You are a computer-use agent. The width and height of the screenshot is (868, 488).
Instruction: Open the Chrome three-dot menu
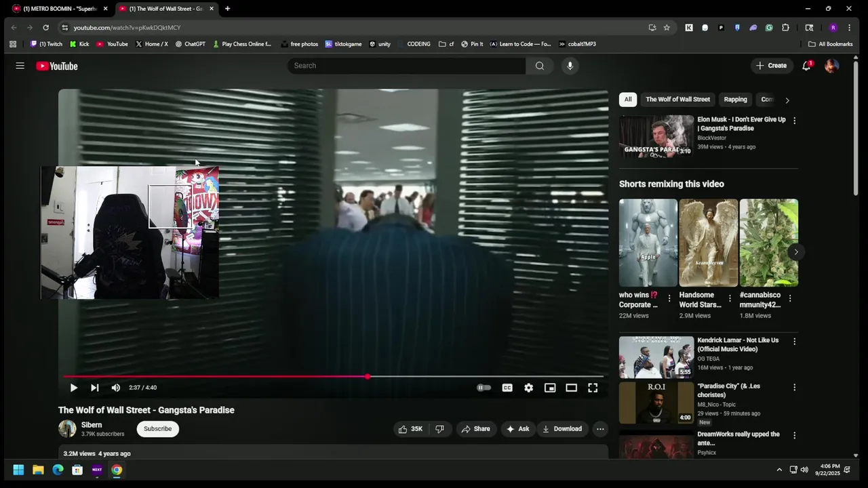(849, 28)
